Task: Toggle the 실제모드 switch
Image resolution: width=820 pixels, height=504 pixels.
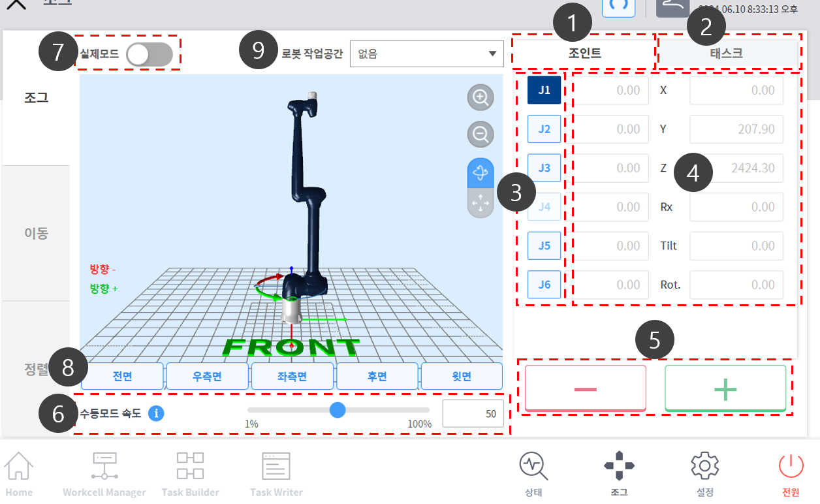Action: 150,55
